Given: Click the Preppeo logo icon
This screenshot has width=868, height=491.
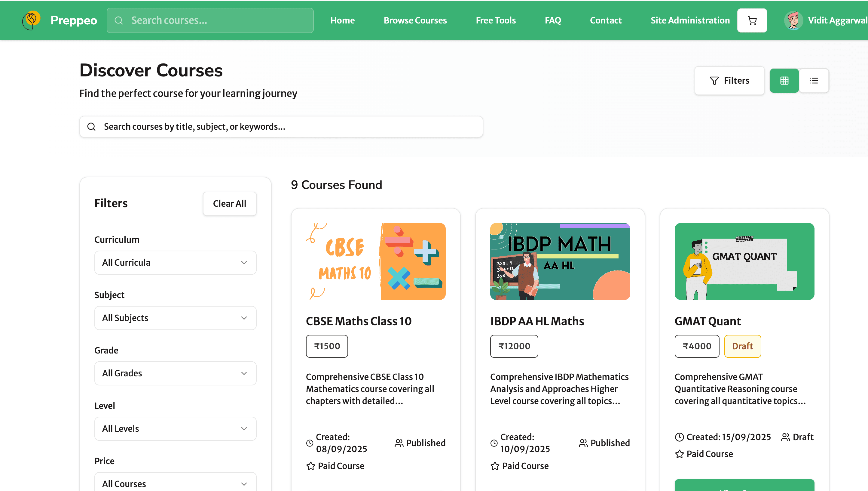Looking at the screenshot, I should click(x=31, y=20).
